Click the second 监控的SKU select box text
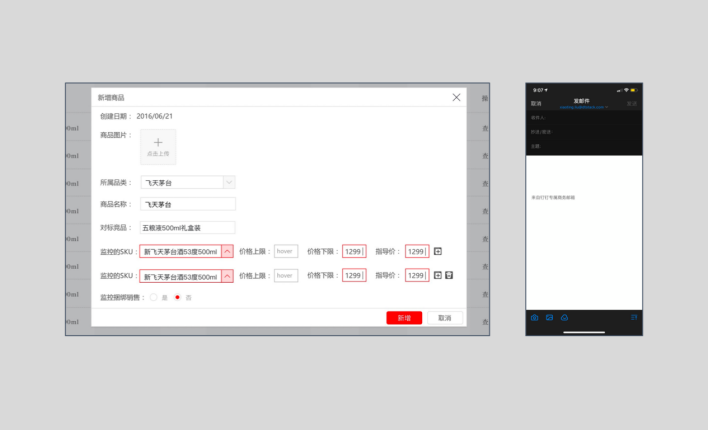 [181, 276]
